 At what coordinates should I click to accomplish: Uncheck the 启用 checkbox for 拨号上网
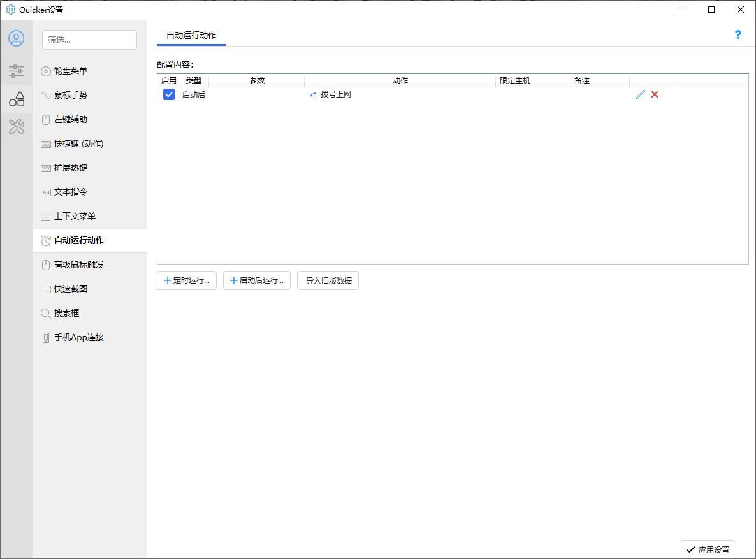(169, 94)
